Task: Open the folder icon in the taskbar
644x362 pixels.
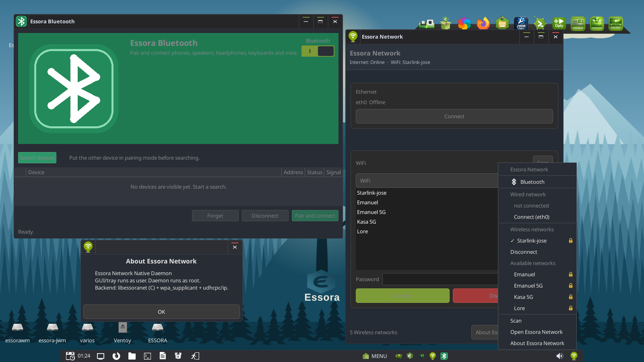Action: point(132,356)
